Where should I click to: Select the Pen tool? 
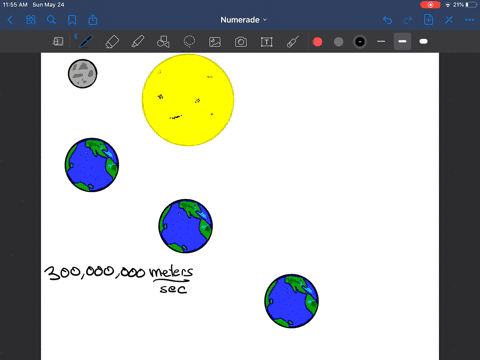pyautogui.click(x=85, y=42)
